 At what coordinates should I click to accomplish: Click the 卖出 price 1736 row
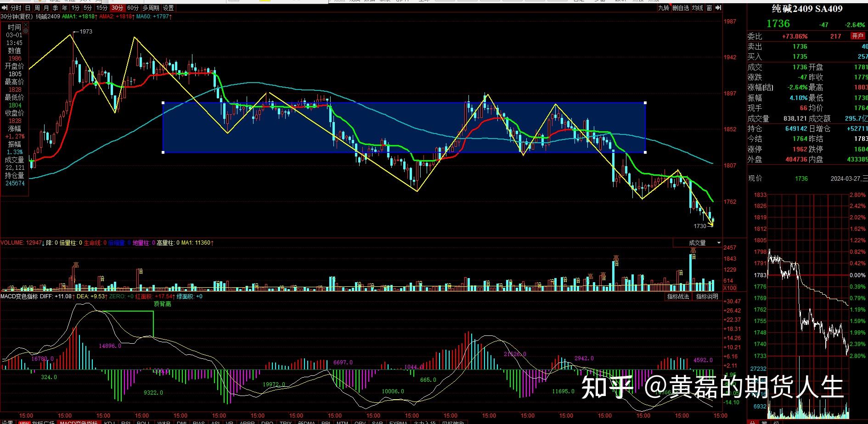[x=807, y=46]
